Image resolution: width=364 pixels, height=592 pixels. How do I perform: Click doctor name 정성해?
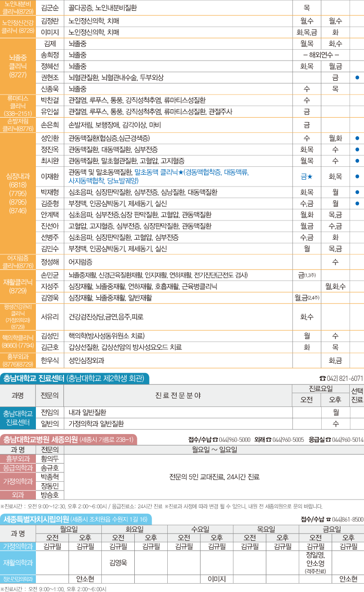[x=50, y=261]
